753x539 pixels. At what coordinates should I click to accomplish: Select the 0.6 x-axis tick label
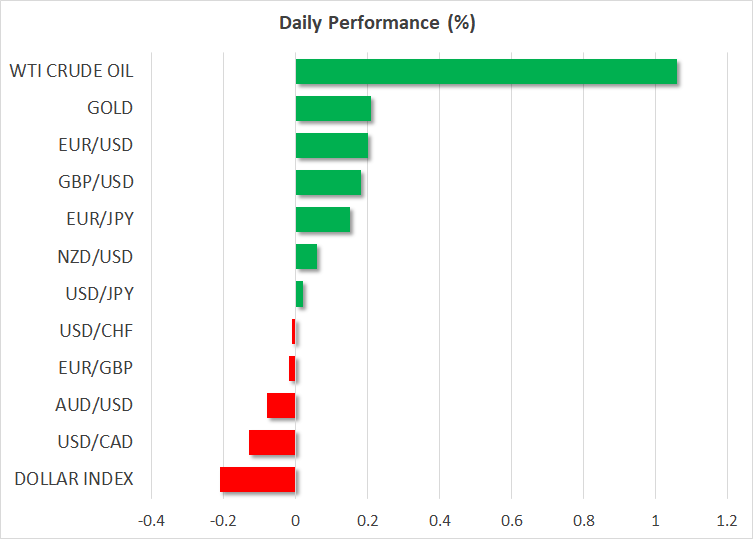click(x=511, y=521)
